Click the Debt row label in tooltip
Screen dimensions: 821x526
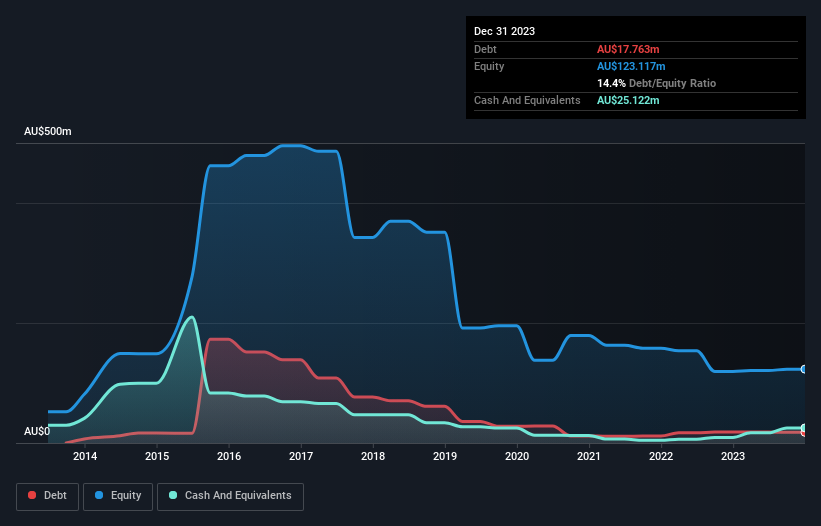485,49
